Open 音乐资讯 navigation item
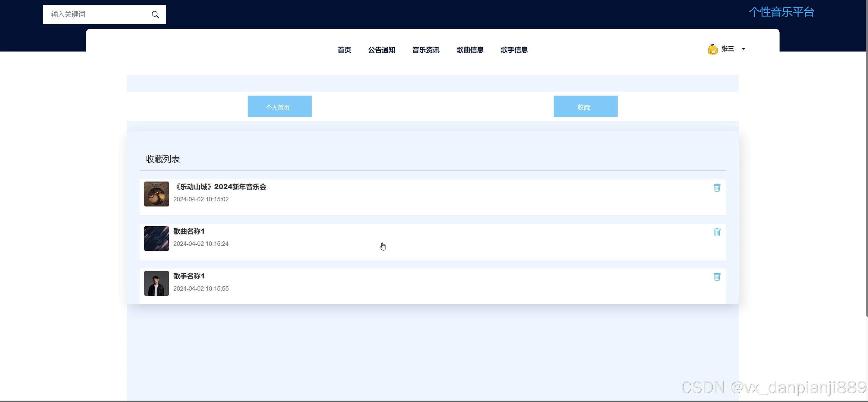 coord(426,50)
